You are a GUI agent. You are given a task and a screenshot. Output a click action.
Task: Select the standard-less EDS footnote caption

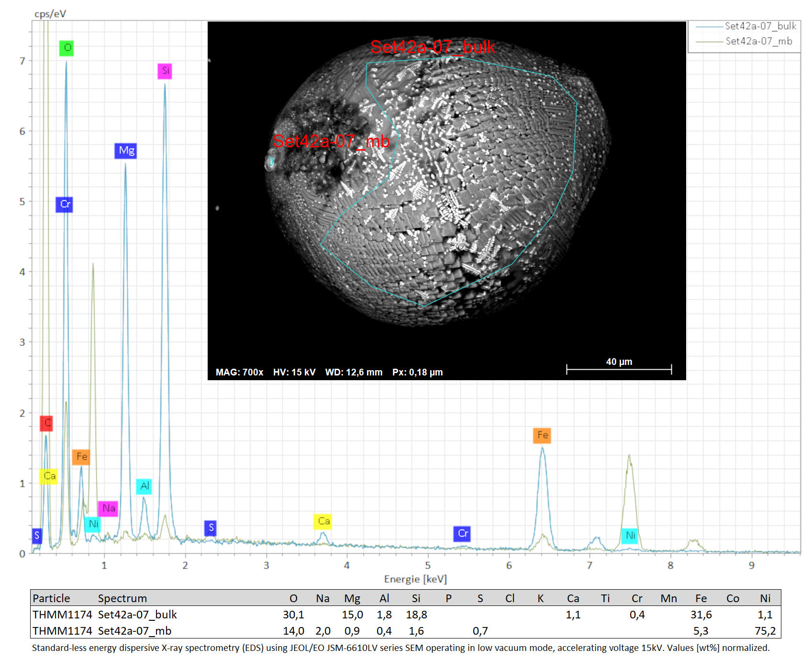[x=400, y=648]
